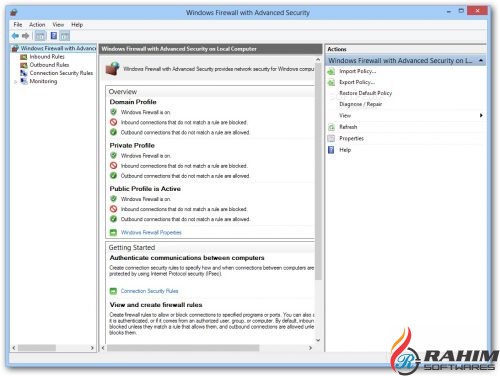The image size is (500, 376).
Task: Click the center pane scroll up arrow
Action: [x=318, y=59]
